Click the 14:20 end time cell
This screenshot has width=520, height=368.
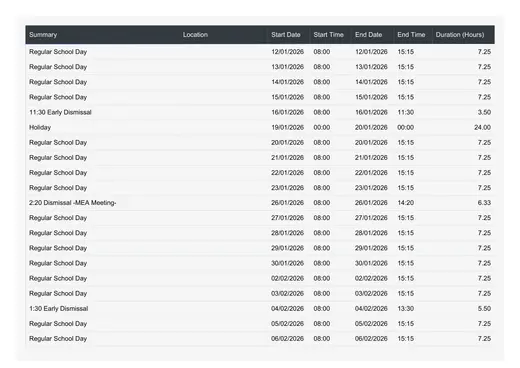[x=406, y=203]
